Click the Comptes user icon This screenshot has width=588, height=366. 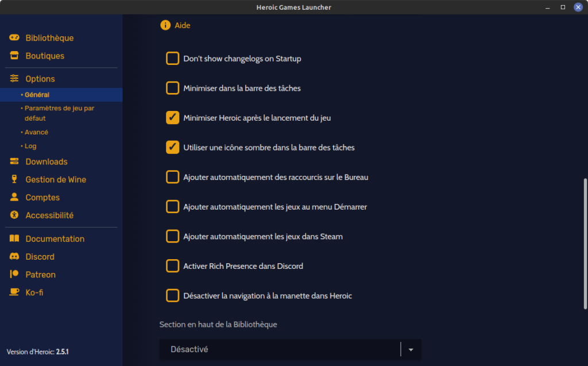(14, 197)
